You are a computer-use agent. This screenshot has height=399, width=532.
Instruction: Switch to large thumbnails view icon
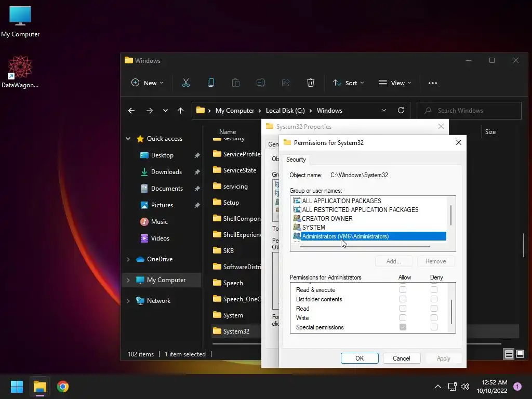click(520, 354)
